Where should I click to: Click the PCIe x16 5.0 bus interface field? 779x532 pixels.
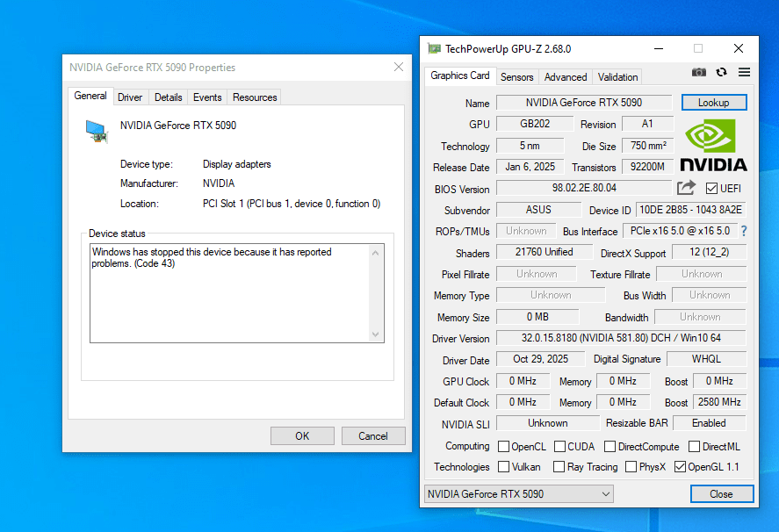(x=679, y=231)
